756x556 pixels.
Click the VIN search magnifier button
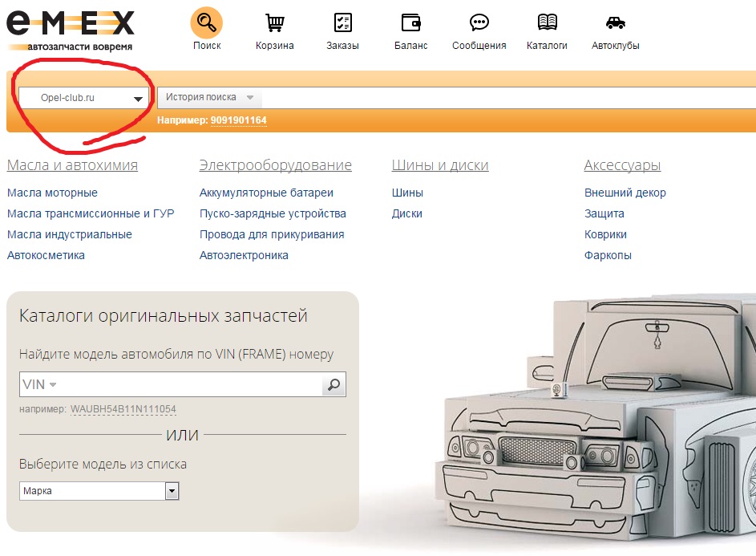coord(334,384)
